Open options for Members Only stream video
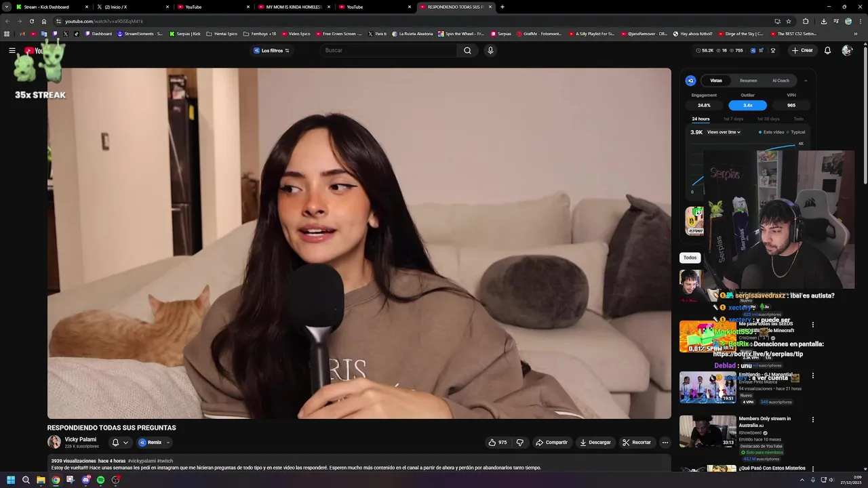Viewport: 868px width, 488px height. click(813, 420)
